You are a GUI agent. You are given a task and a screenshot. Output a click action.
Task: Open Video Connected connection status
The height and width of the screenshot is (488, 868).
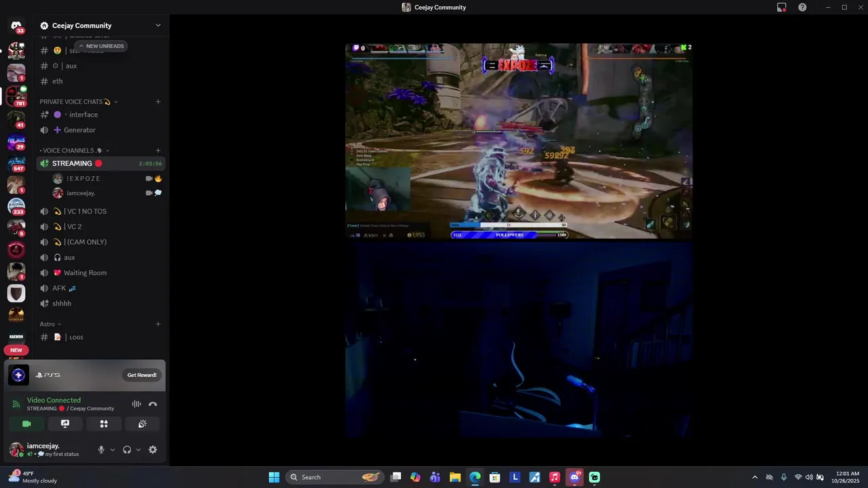(x=54, y=400)
